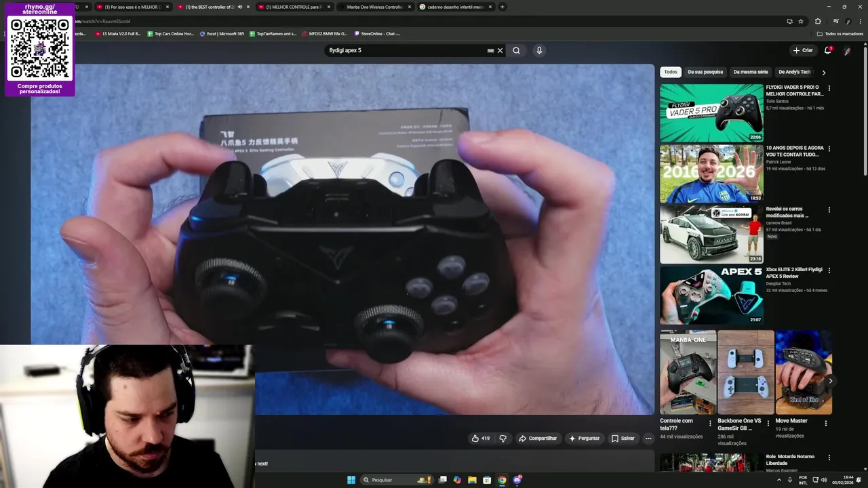Viewport: 868px width, 488px height.
Task: Bookmark this page with star icon
Action: pyautogui.click(x=801, y=21)
